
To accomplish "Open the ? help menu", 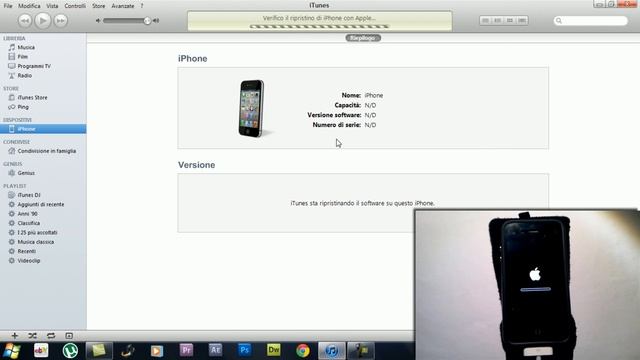I will (142, 6).
